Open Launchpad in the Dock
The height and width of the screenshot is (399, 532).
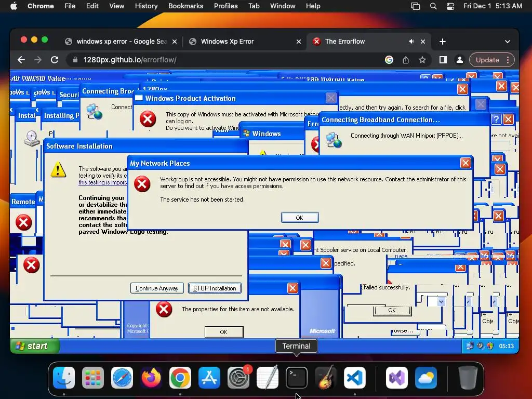tap(93, 378)
